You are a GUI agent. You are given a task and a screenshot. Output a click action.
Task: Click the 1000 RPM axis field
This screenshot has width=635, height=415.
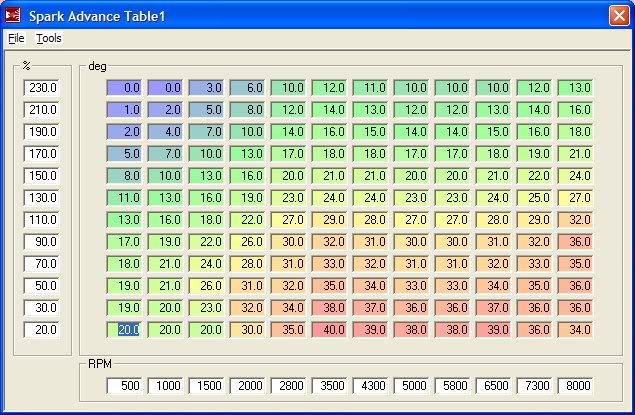pyautogui.click(x=165, y=385)
